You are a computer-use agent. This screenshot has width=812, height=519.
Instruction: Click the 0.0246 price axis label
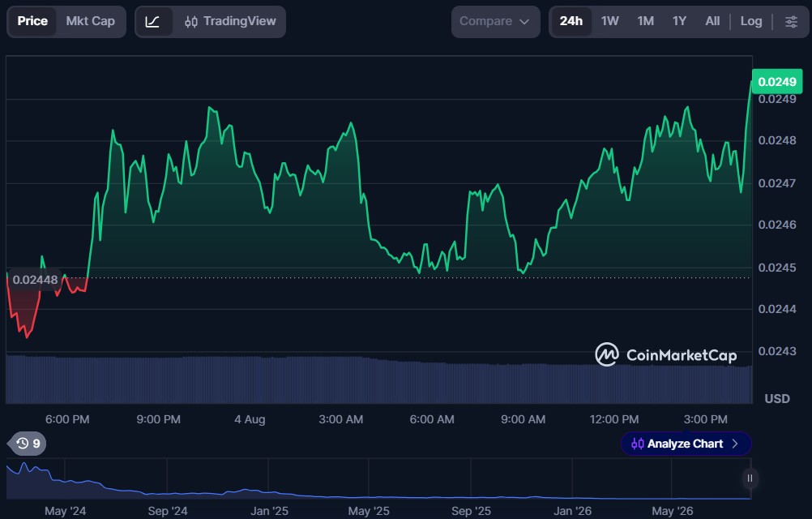pos(777,225)
